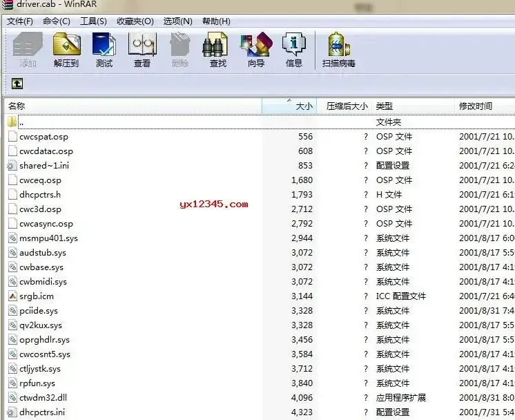Select file cwc3d.osp
This screenshot has height=420, width=515.
41,209
